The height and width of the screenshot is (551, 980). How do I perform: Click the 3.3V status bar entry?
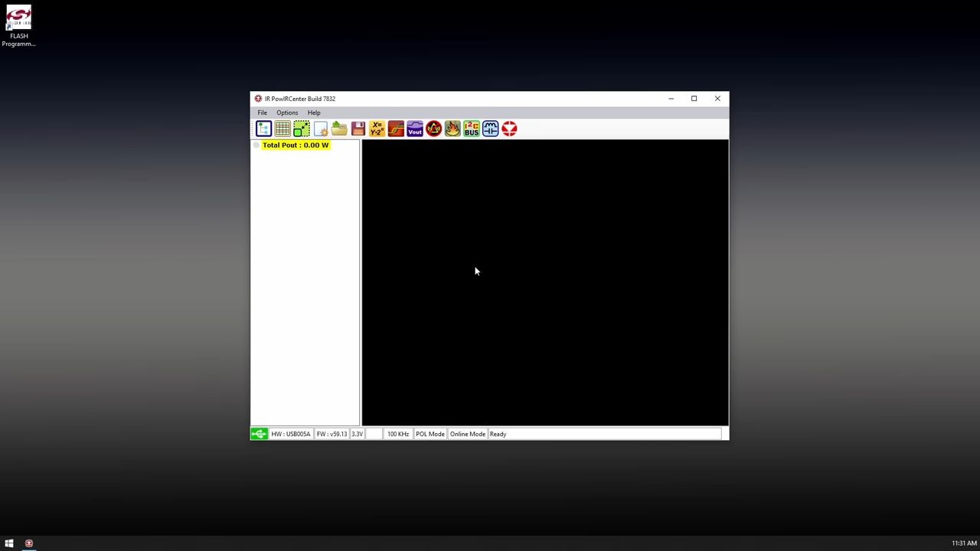357,434
